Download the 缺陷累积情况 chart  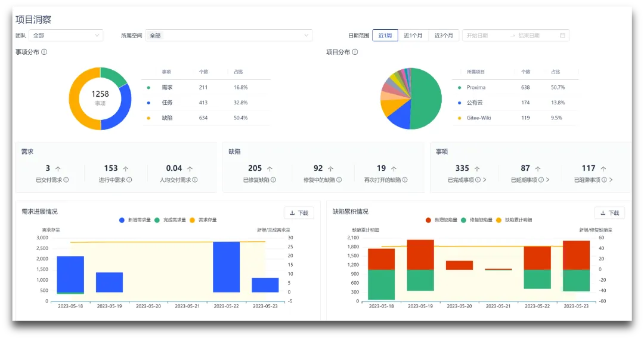(x=610, y=213)
